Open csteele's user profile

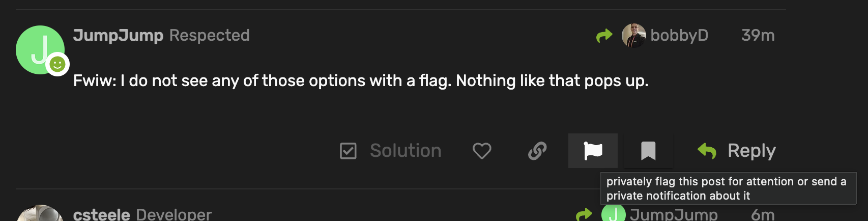pos(102,214)
